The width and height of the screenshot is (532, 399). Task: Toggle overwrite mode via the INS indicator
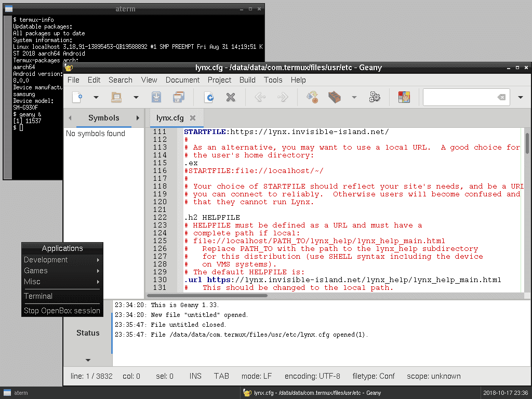pyautogui.click(x=195, y=376)
